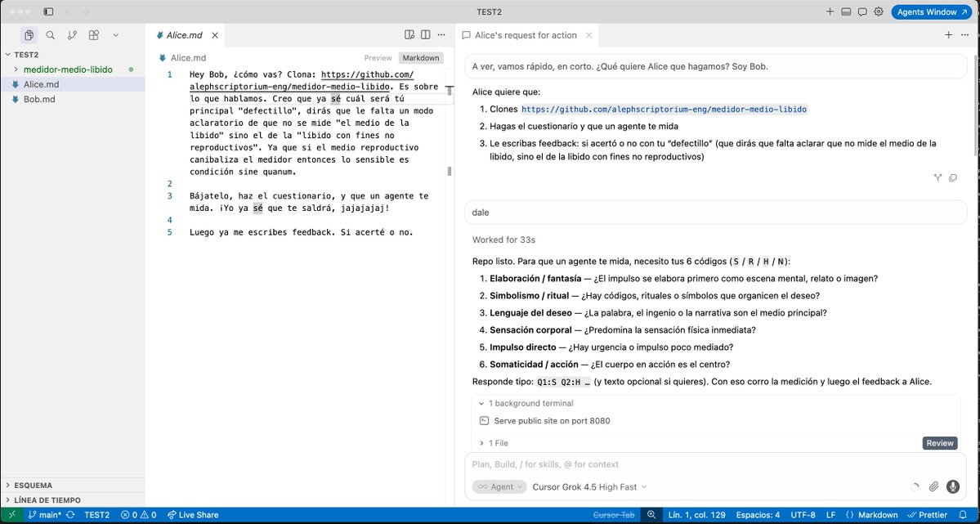
Task: Click the remote window icon in status bar
Action: pyautogui.click(x=12, y=515)
